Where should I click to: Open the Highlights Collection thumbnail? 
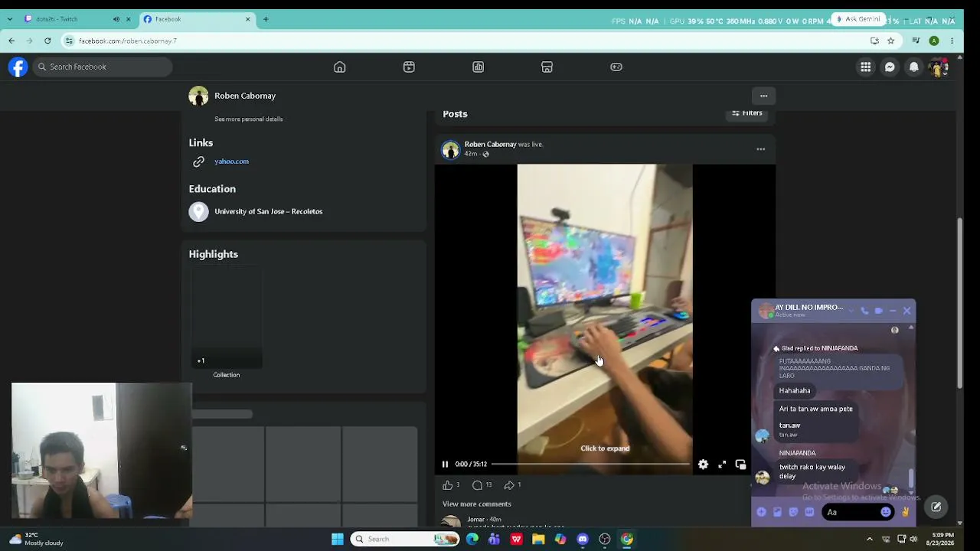[227, 318]
